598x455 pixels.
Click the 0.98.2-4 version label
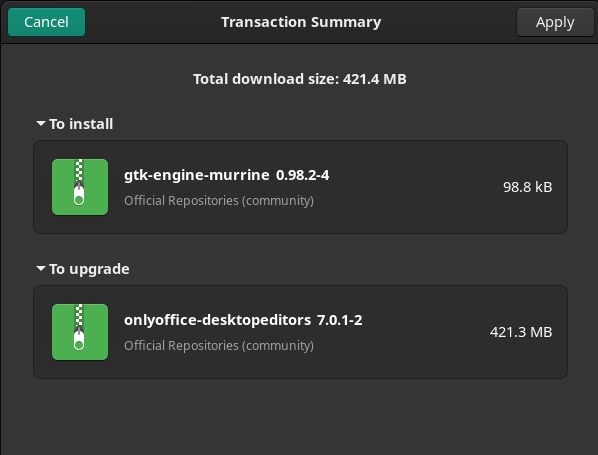pos(302,175)
